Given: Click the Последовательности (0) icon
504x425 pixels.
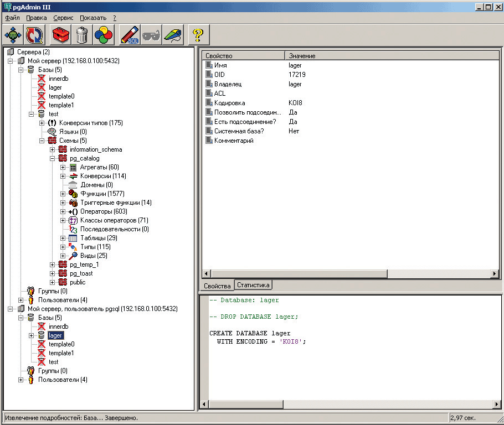Looking at the screenshot, I should tap(73, 229).
